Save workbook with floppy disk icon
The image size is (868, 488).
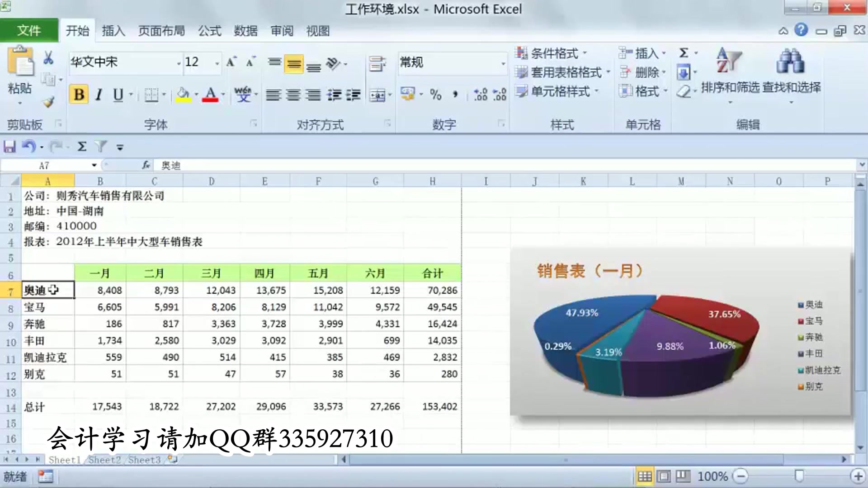9,147
